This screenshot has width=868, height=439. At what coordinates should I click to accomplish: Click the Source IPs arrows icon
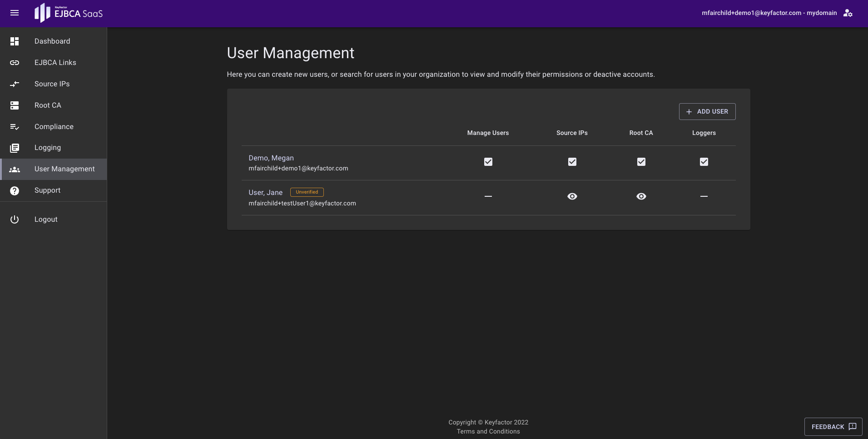click(15, 84)
